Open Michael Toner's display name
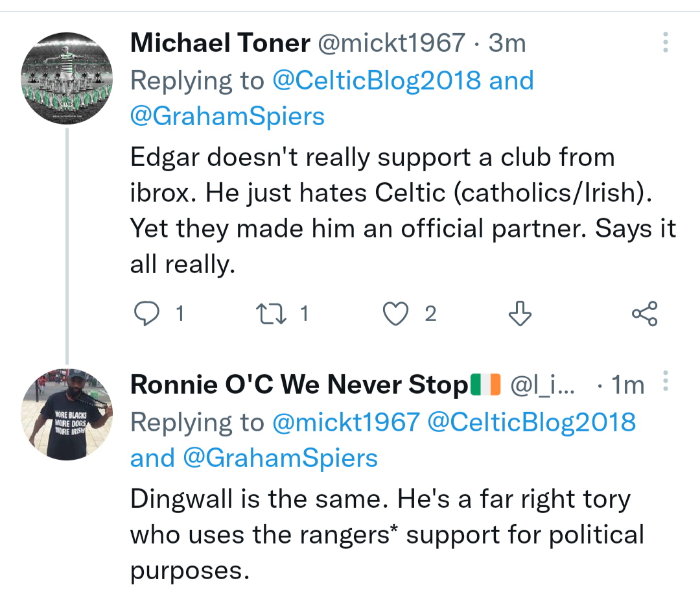Screen dimensions: 700x598 (220, 43)
